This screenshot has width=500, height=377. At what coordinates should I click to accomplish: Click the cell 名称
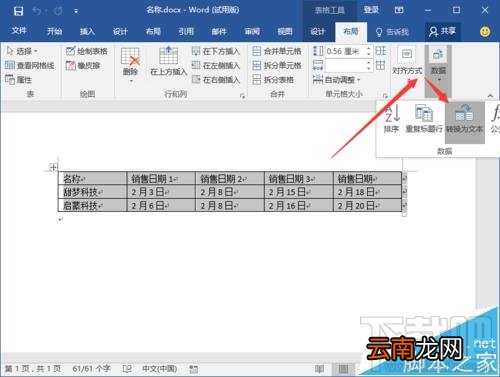92,179
